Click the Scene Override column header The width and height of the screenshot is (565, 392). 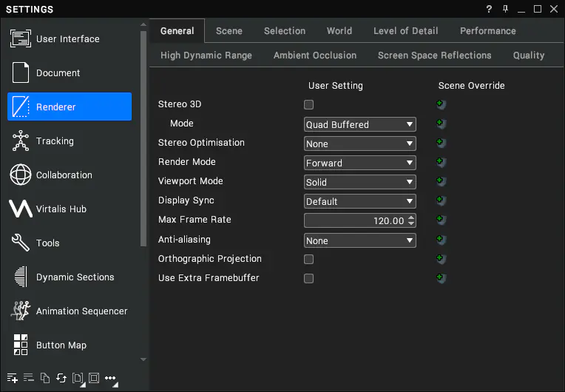pyautogui.click(x=471, y=85)
